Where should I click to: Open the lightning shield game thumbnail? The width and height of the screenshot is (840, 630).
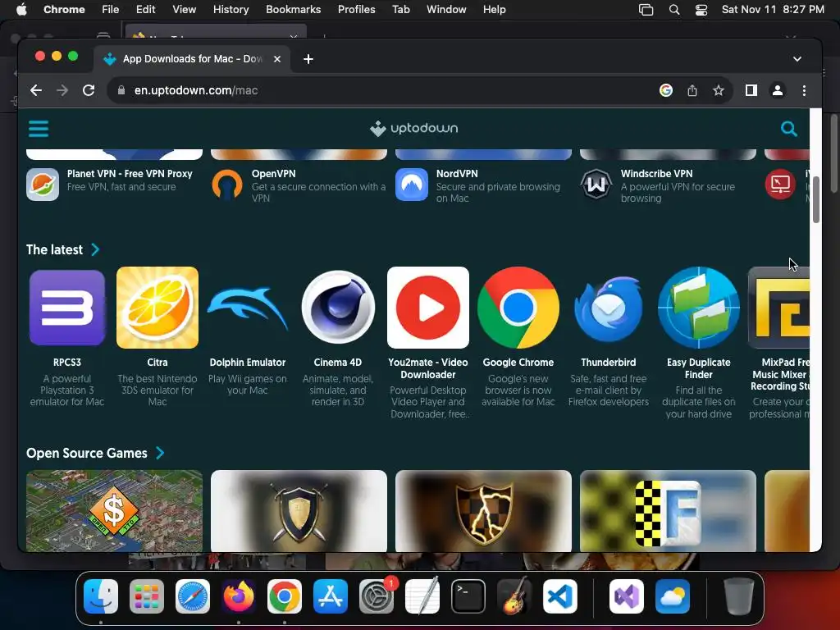pos(483,510)
